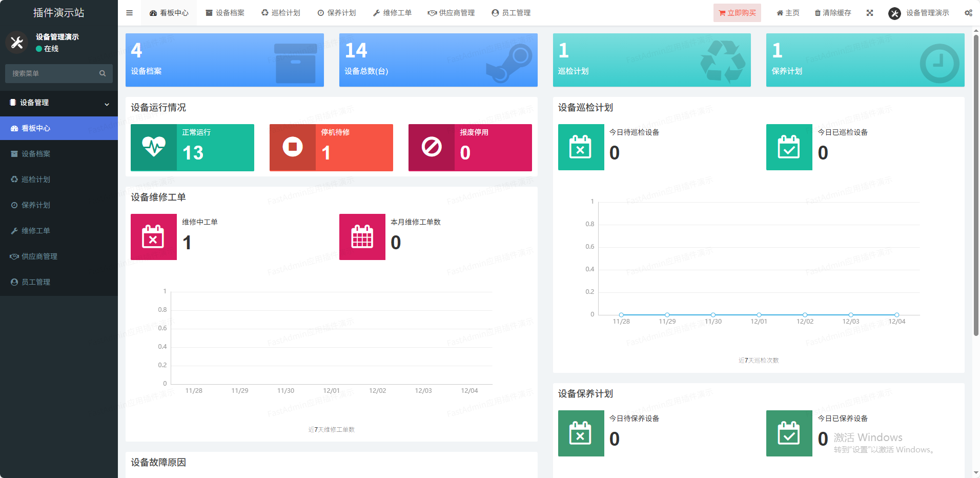Click the 主页 home link
The height and width of the screenshot is (478, 980).
point(788,13)
